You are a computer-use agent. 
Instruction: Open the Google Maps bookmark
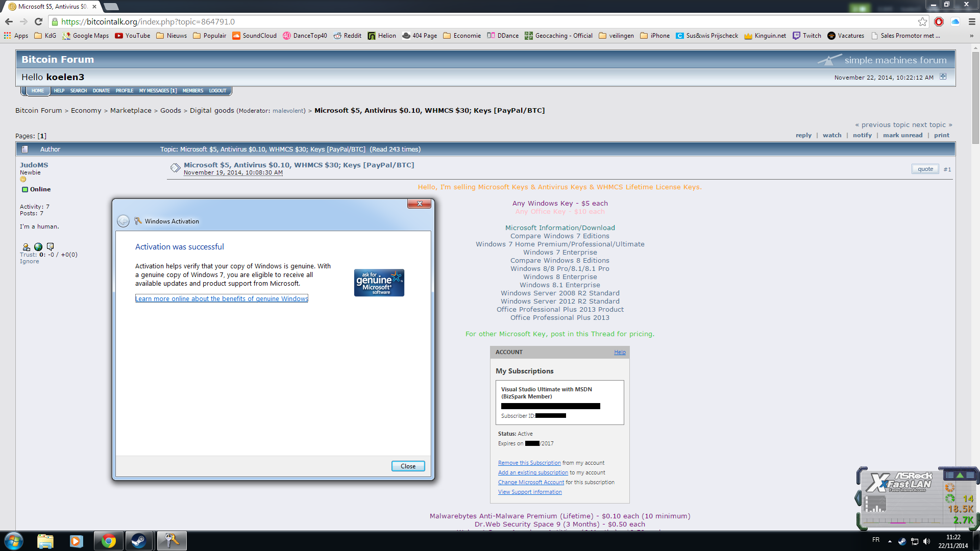click(x=85, y=36)
